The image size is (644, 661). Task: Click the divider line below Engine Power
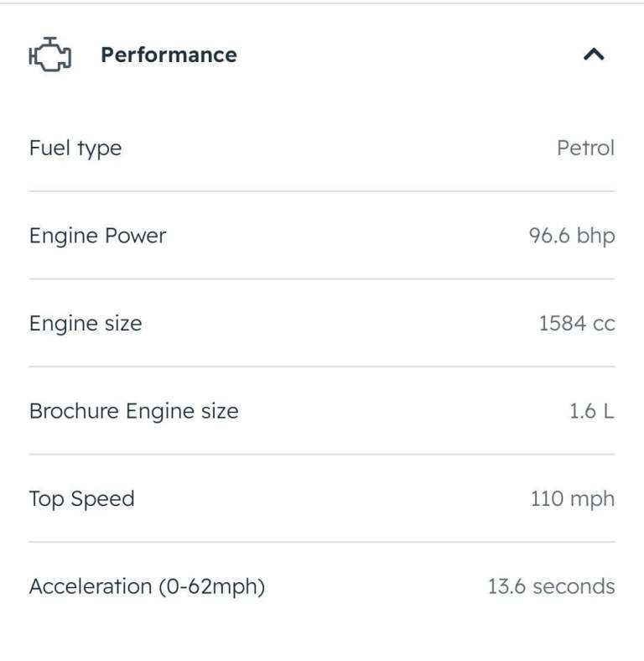322,279
